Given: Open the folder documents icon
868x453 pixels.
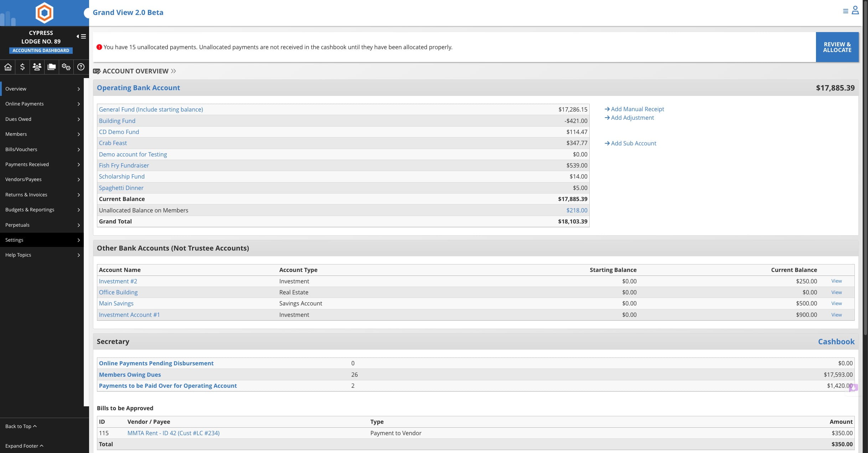Looking at the screenshot, I should [x=52, y=67].
